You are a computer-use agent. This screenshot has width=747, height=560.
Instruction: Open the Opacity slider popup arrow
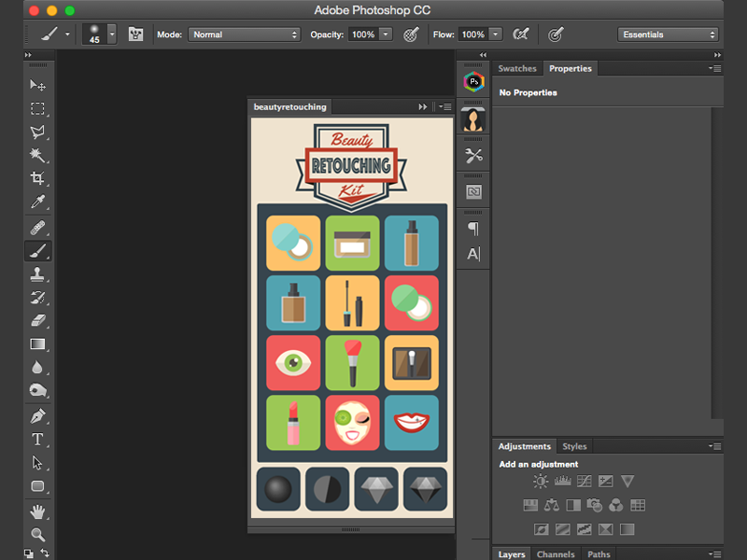point(384,35)
